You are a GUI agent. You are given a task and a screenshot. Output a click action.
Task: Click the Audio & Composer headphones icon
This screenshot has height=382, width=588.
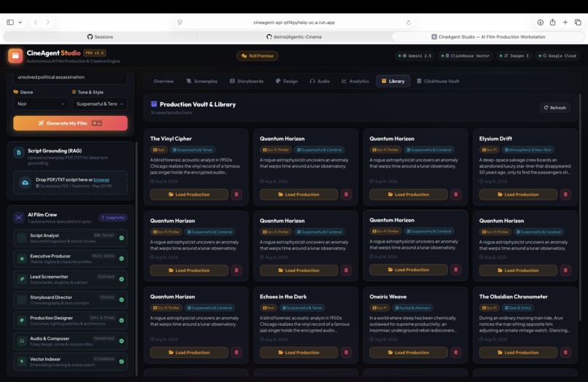(x=22, y=341)
